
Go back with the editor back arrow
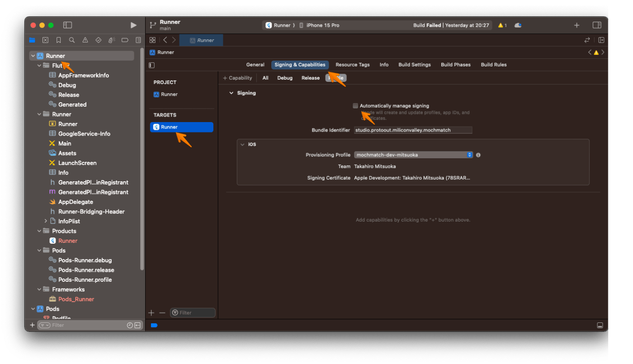point(165,40)
